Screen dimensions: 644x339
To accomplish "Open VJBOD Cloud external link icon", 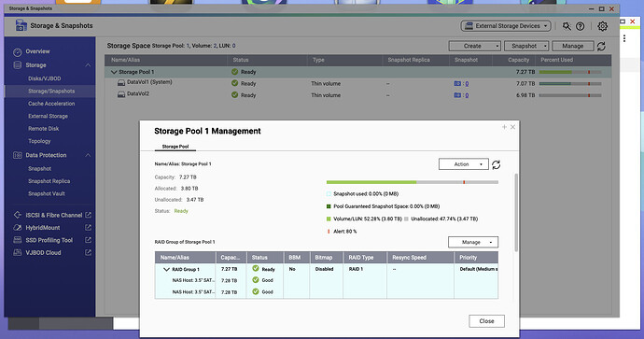I will (x=88, y=252).
